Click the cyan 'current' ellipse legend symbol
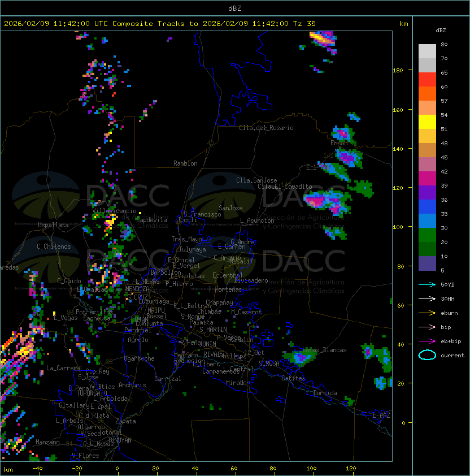470x476 pixels. pos(427,355)
